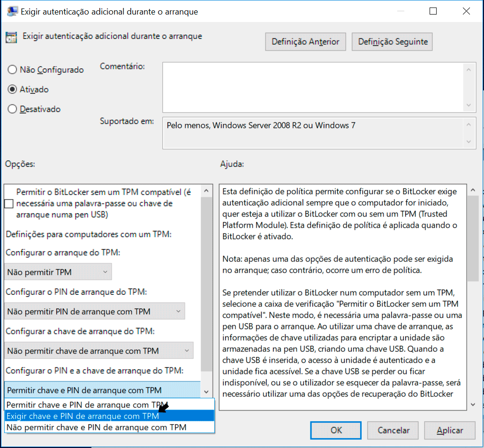
Task: Click the Cancelar button
Action: click(x=393, y=430)
